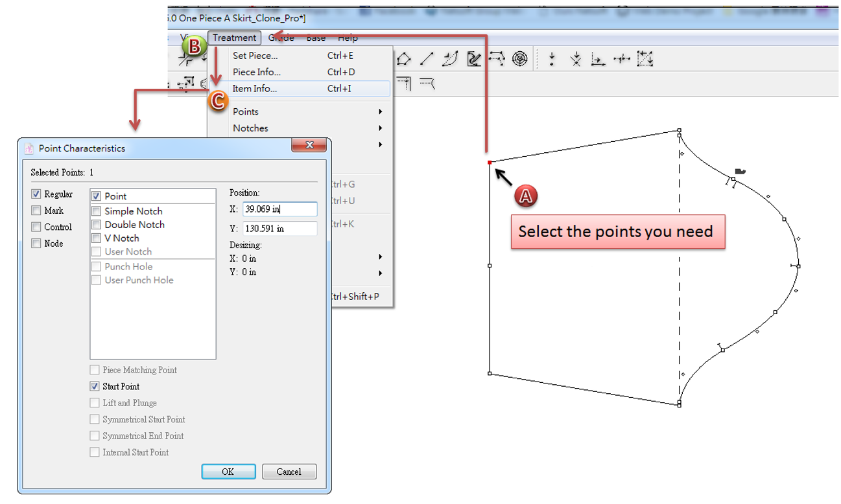Click the arrow above crossed lines icon

click(575, 60)
